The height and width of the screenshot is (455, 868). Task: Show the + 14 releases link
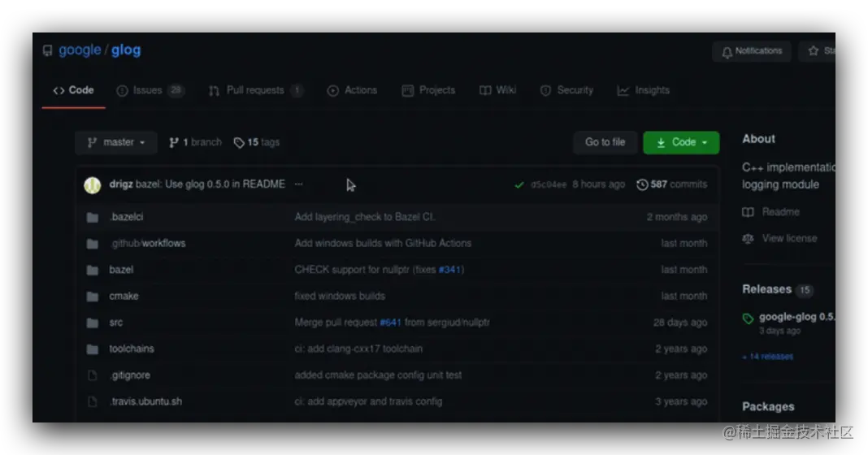[x=768, y=357]
